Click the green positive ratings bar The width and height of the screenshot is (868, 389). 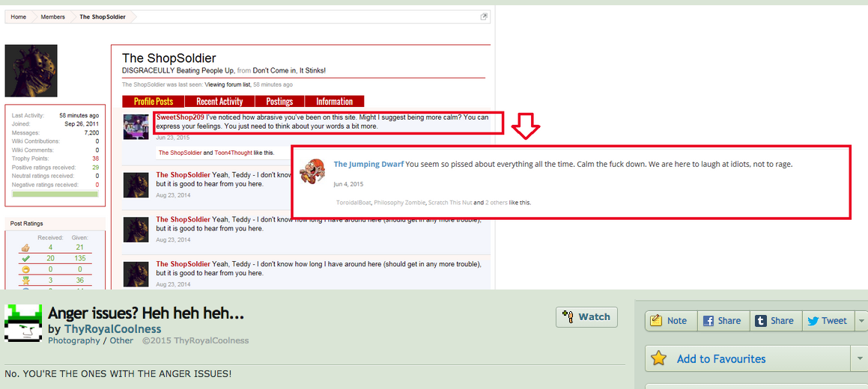point(55,194)
